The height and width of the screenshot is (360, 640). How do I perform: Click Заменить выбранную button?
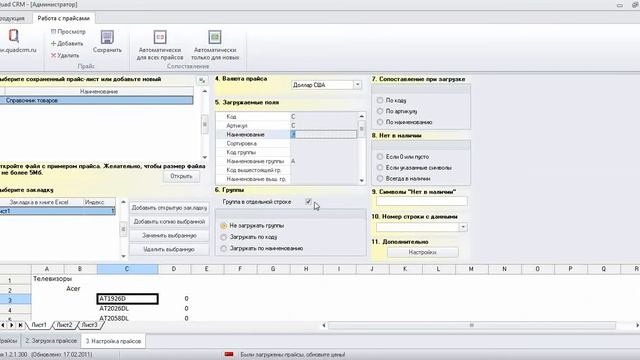coord(169,236)
